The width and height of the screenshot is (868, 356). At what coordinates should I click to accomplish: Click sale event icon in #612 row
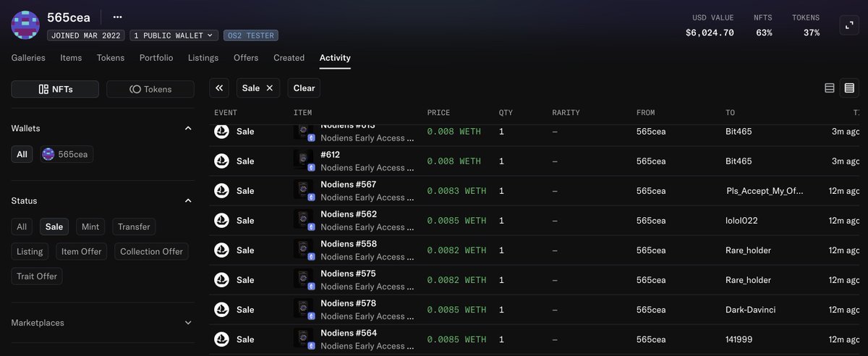[x=221, y=161]
